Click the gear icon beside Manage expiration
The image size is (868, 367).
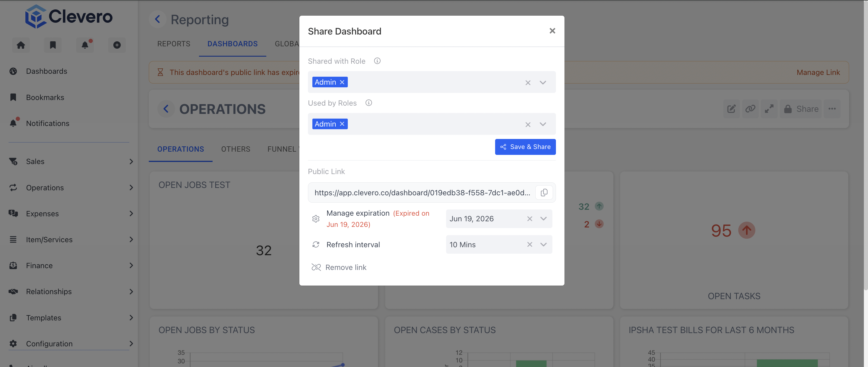tap(316, 219)
